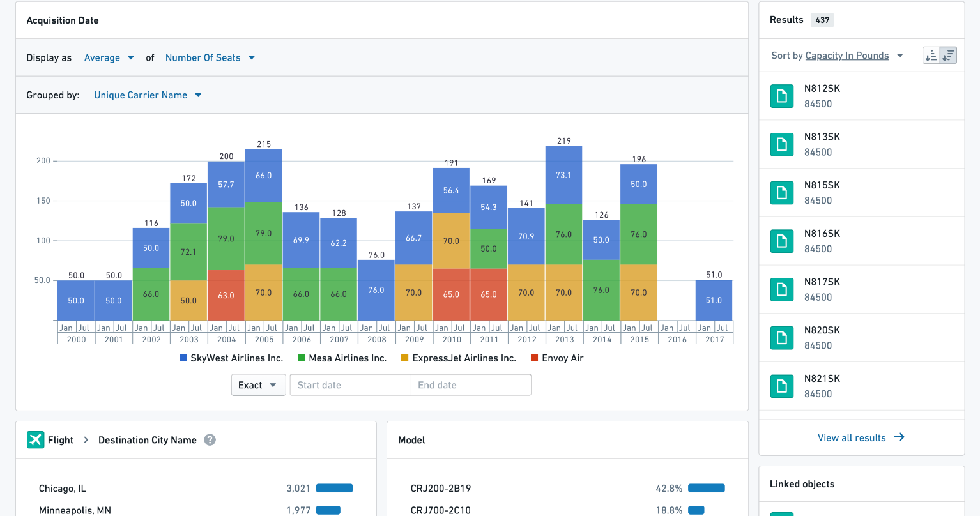Focus the Start date input field
Screen dimensions: 980x516
tap(349, 385)
